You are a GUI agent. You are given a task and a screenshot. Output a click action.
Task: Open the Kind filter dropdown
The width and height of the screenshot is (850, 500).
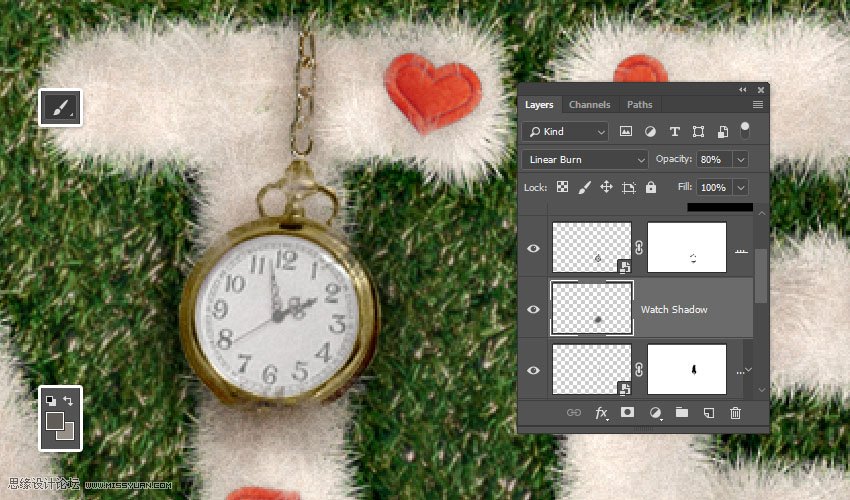[x=566, y=131]
